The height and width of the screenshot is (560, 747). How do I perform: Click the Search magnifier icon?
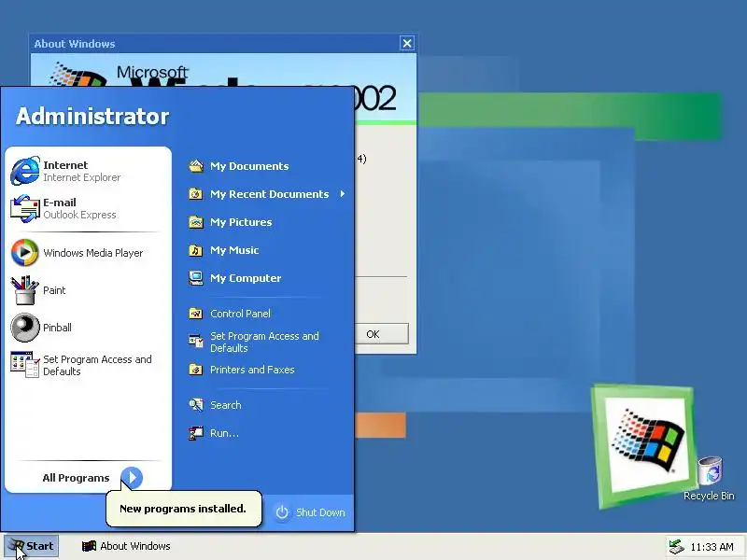[x=196, y=405]
